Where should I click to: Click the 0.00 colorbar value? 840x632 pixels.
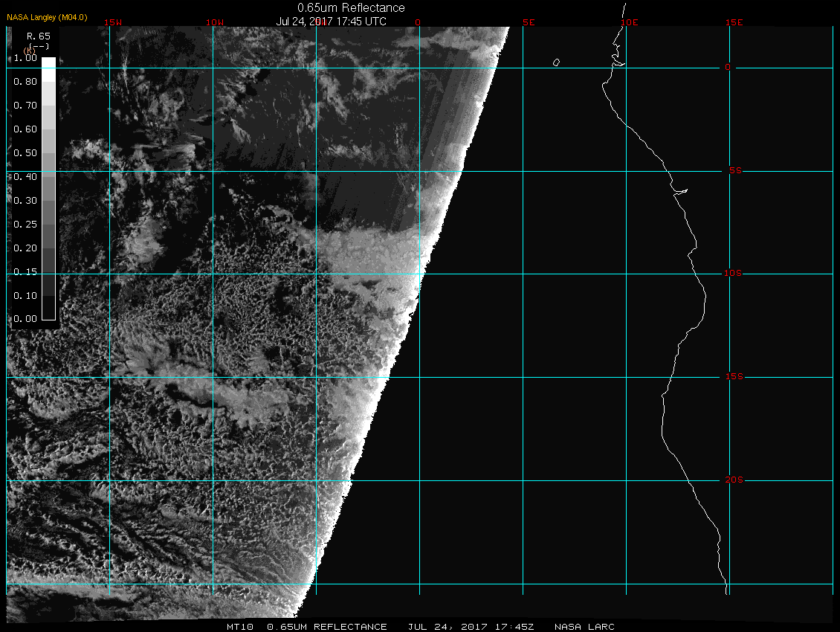(25, 318)
